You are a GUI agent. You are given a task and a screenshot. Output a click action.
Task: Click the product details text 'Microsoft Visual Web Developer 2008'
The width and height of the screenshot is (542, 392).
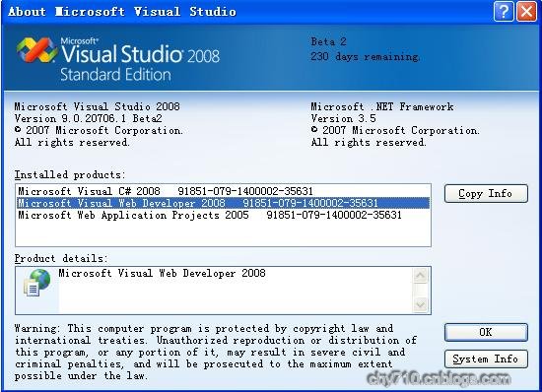pos(163,273)
